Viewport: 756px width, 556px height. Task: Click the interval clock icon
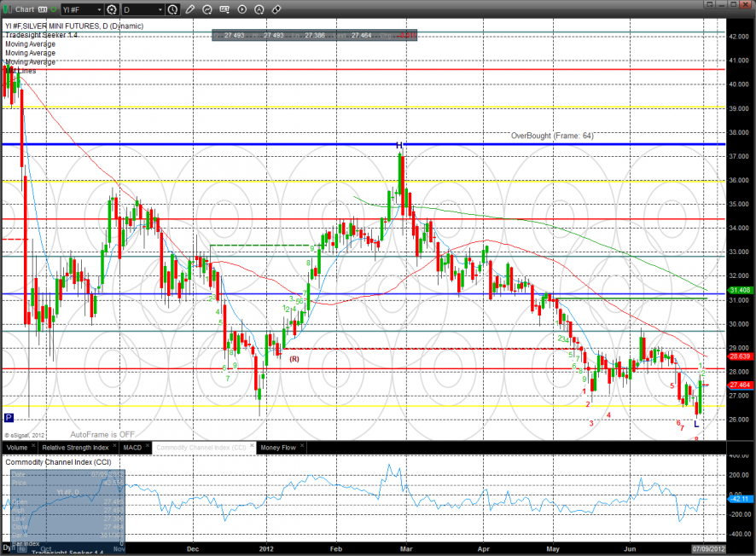(x=173, y=9)
